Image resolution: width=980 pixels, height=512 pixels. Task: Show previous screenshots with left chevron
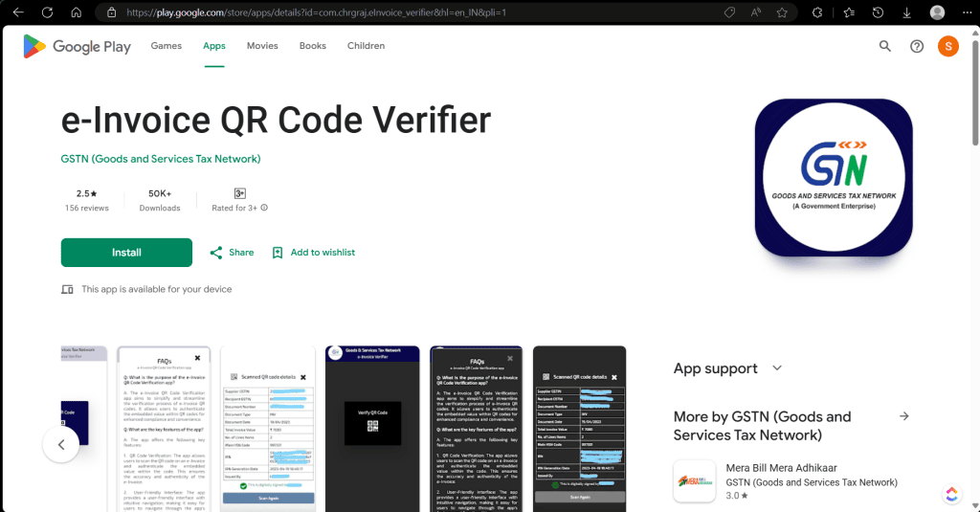tap(61, 444)
